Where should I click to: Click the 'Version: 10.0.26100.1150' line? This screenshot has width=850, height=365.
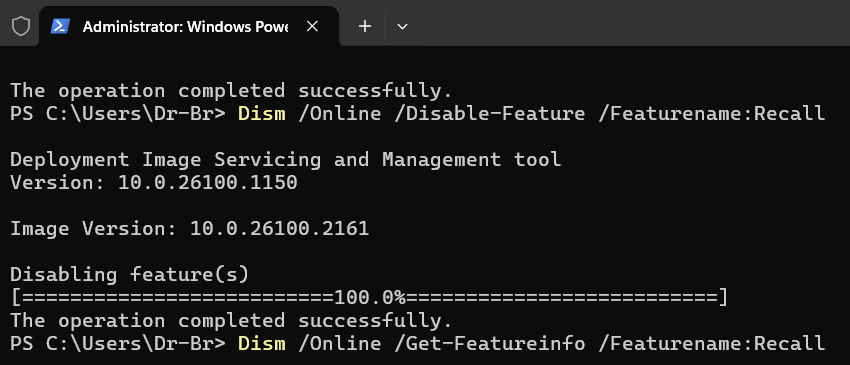(154, 183)
